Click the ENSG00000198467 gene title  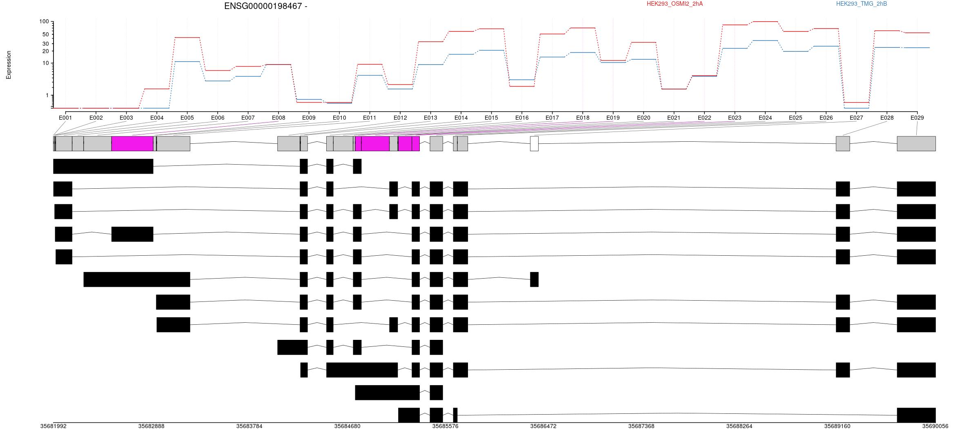click(x=265, y=6)
